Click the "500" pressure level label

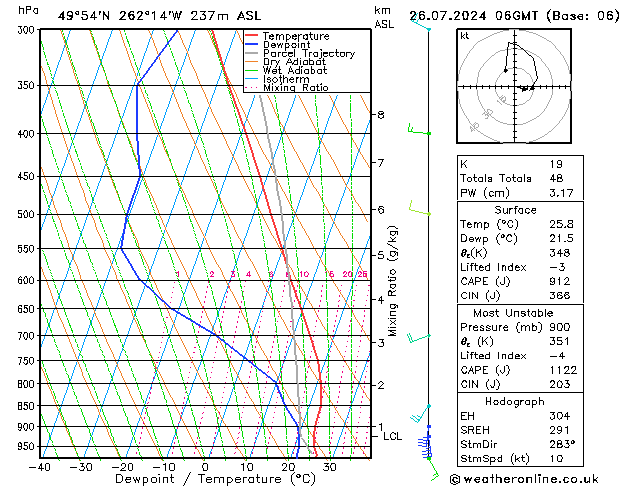click(28, 214)
